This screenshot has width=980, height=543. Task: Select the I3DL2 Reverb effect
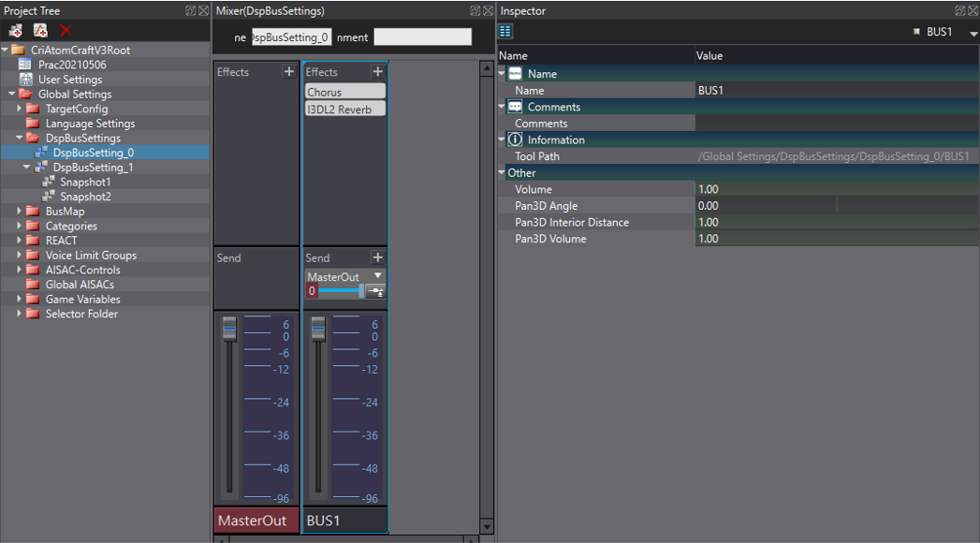[344, 107]
